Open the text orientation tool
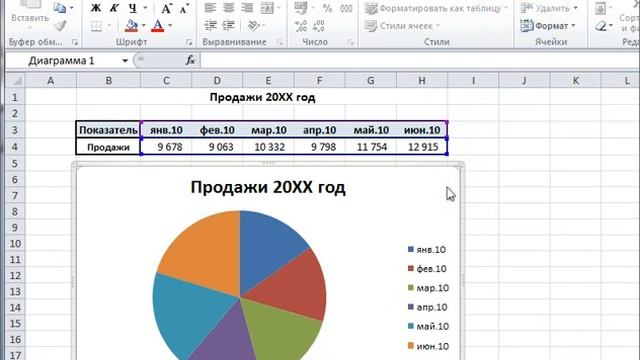 tap(254, 26)
